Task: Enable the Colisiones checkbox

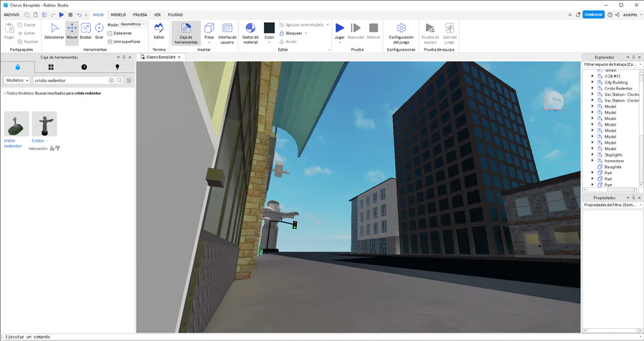Action: click(x=110, y=33)
